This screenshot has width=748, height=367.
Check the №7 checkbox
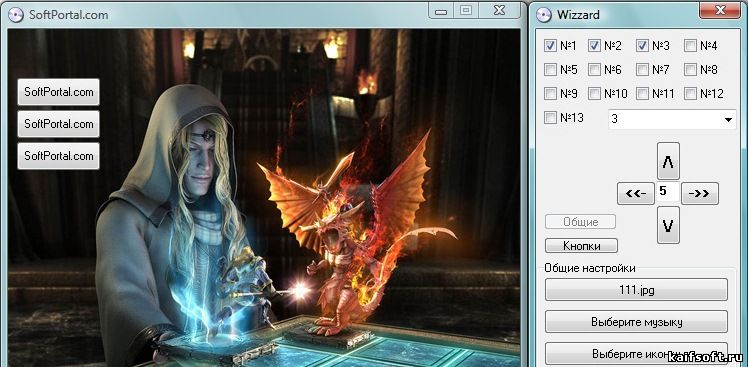point(643,70)
